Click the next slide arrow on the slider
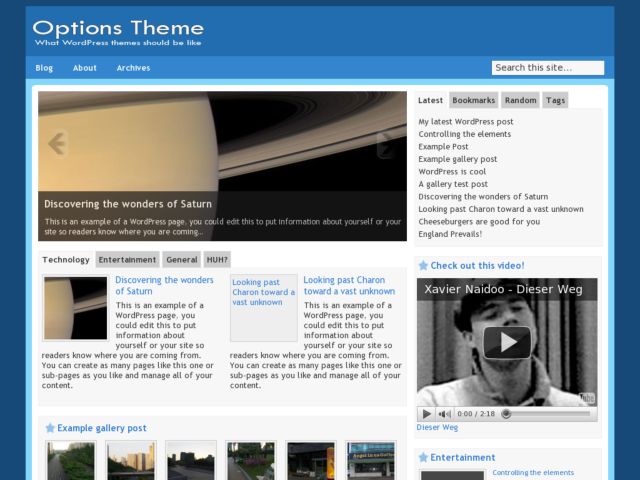640x480 pixels. point(387,145)
